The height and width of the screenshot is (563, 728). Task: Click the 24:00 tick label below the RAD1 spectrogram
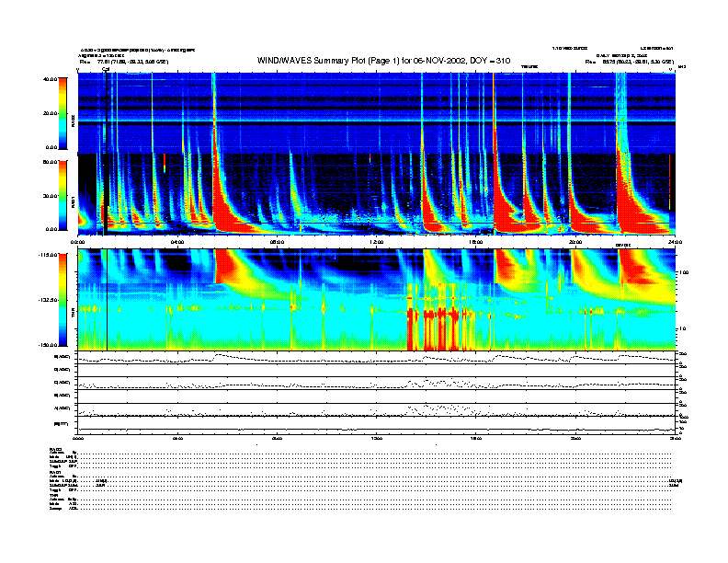coord(675,242)
